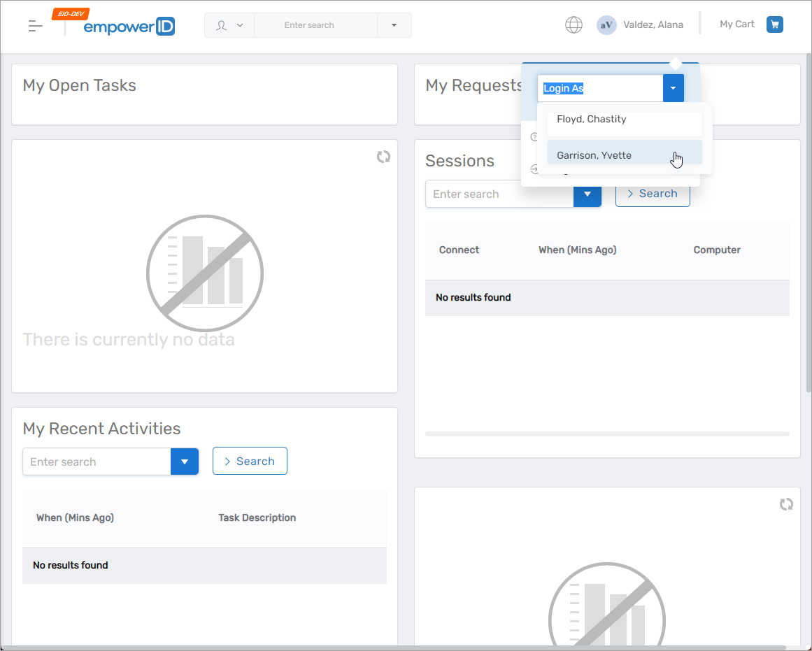The height and width of the screenshot is (651, 812).
Task: Click the shopping cart icon
Action: click(774, 24)
